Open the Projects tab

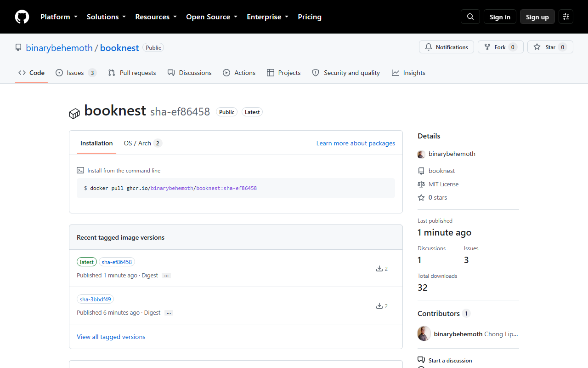pos(283,73)
